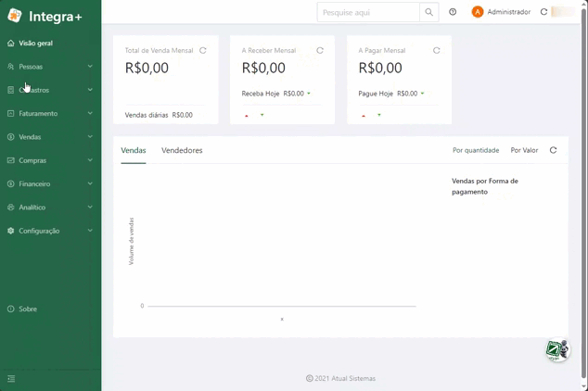Reload the sales chart with refresh icon
Screen dimensions: 588x391
(x=553, y=150)
